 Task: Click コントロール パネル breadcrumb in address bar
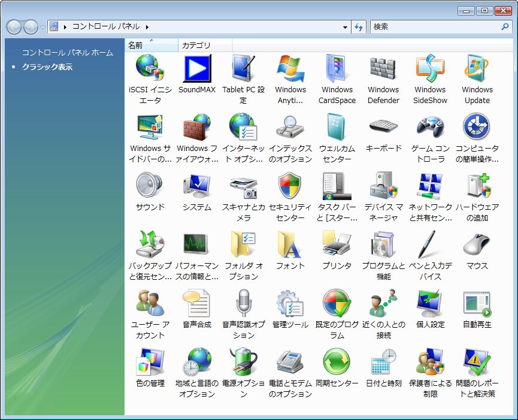(x=106, y=27)
